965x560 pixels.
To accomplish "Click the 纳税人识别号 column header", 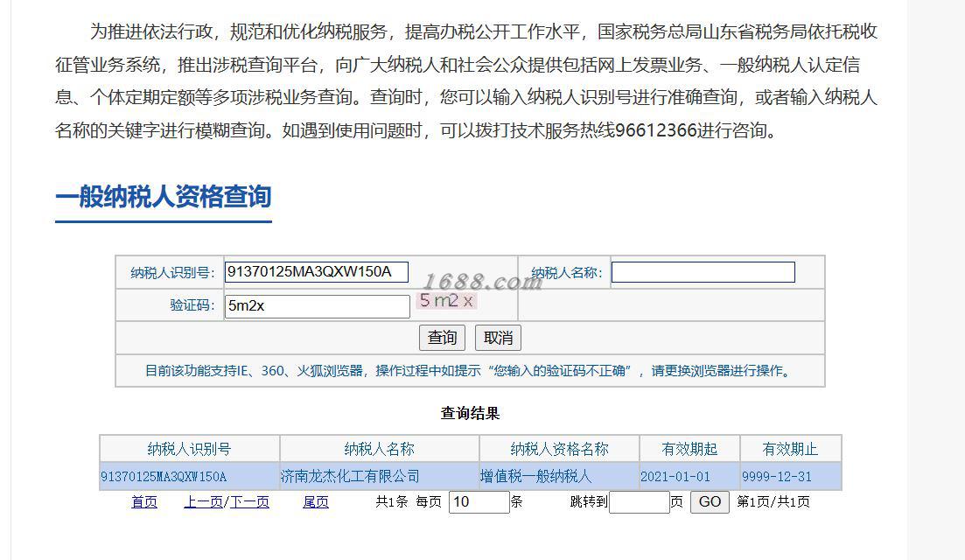I will point(189,449).
